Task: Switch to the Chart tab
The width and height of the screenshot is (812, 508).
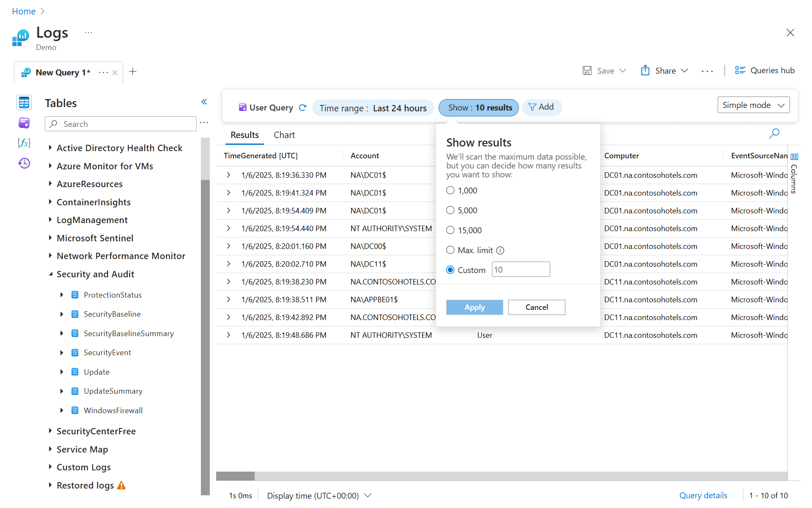Action: click(284, 135)
